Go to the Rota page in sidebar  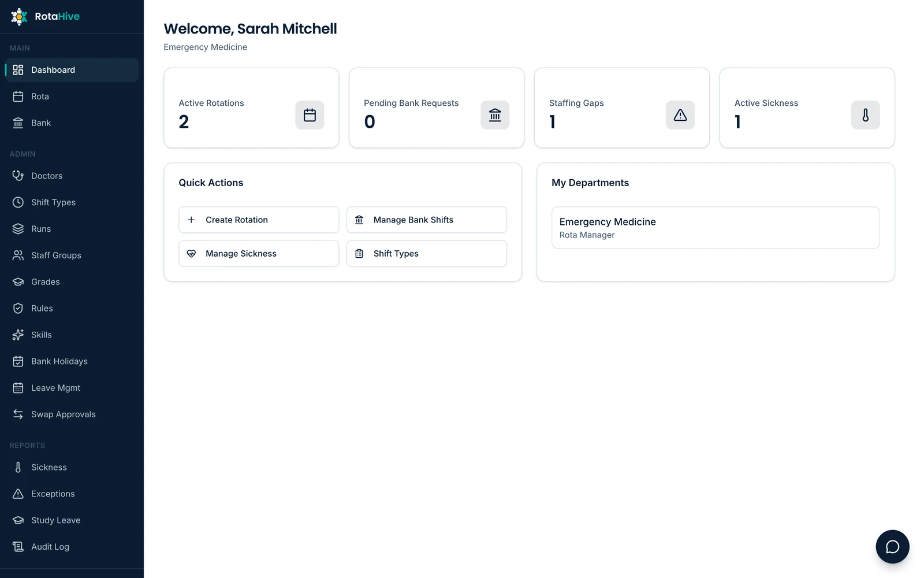coord(72,97)
